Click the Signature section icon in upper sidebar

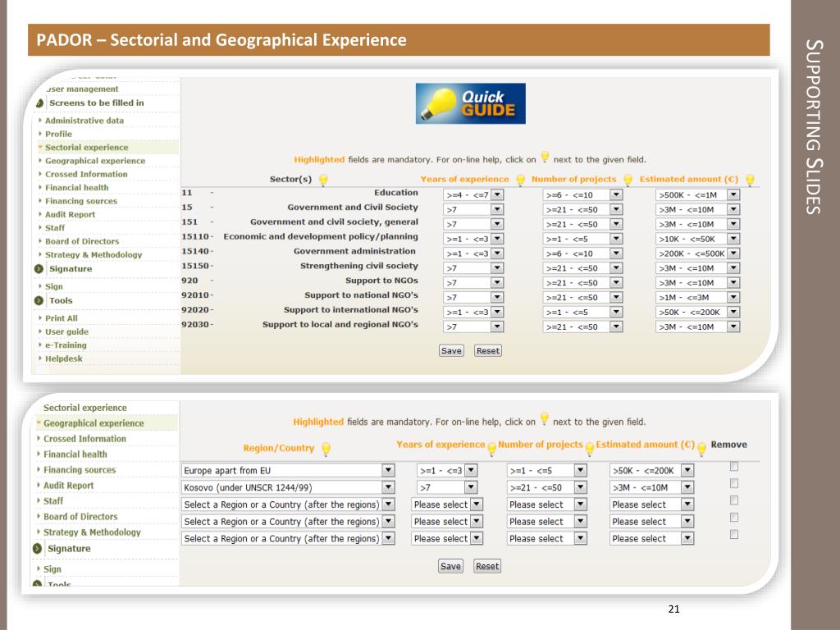39,269
